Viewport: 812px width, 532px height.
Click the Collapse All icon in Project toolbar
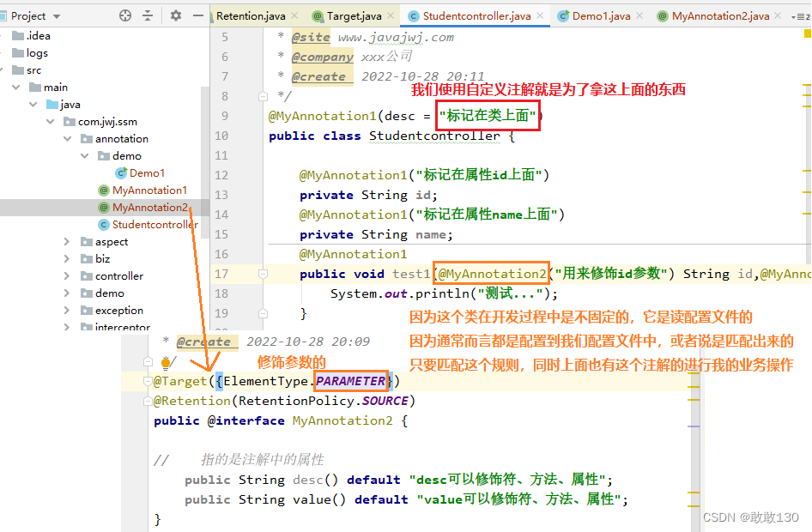point(146,15)
